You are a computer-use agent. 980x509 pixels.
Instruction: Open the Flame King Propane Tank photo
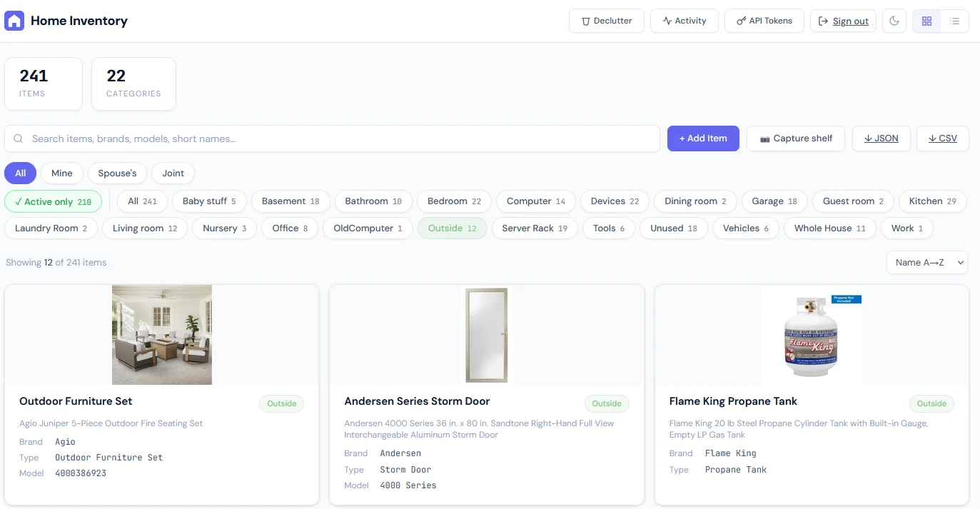tap(812, 335)
